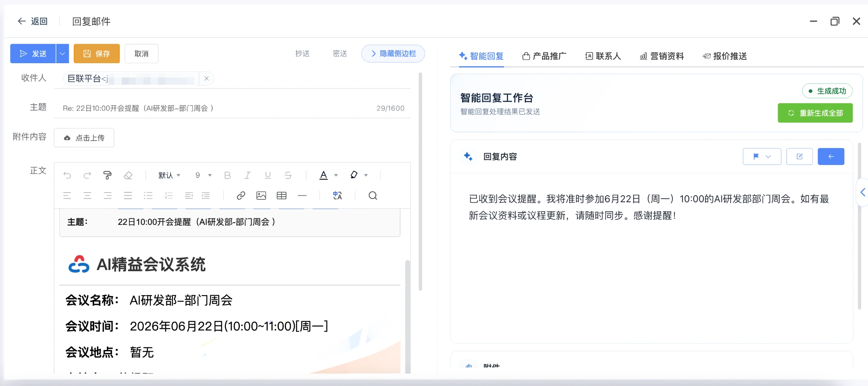
Task: Open the highlight color dropdown arrow
Action: pyautogui.click(x=366, y=175)
